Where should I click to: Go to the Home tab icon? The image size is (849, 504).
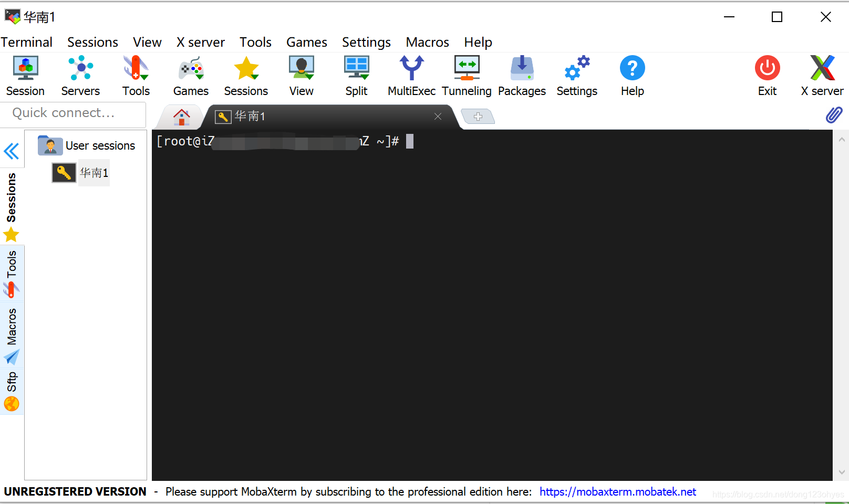click(x=181, y=117)
